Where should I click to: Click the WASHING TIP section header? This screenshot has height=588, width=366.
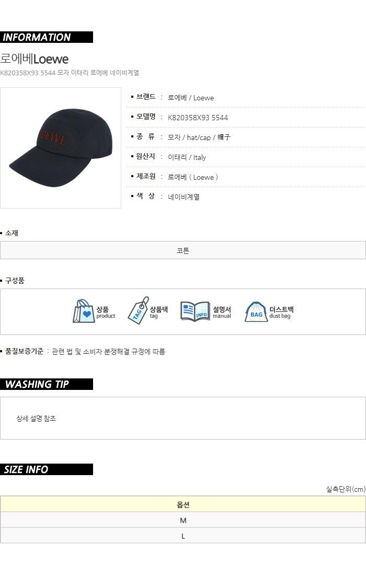(x=47, y=384)
